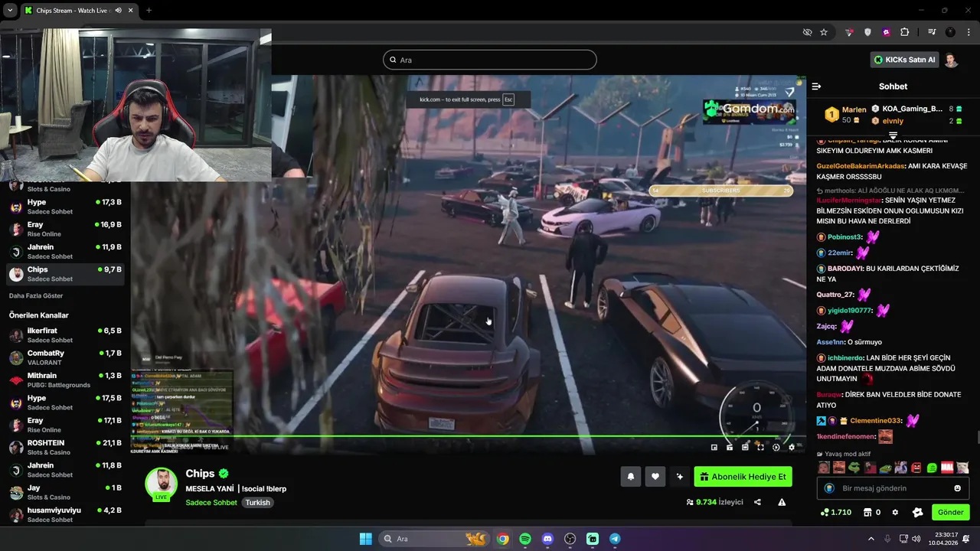Open Spotify from the taskbar
Screen dimensions: 980x551
pos(525,539)
